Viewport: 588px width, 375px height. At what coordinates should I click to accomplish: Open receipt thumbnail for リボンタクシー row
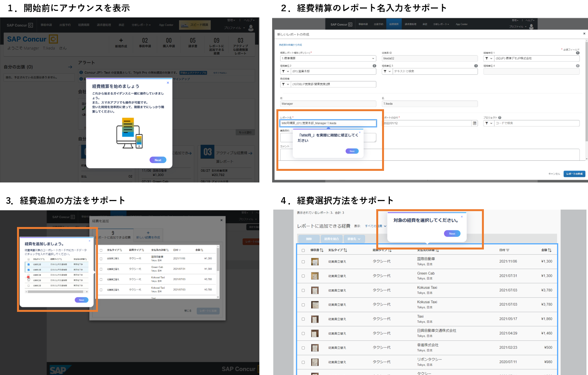pos(315,362)
